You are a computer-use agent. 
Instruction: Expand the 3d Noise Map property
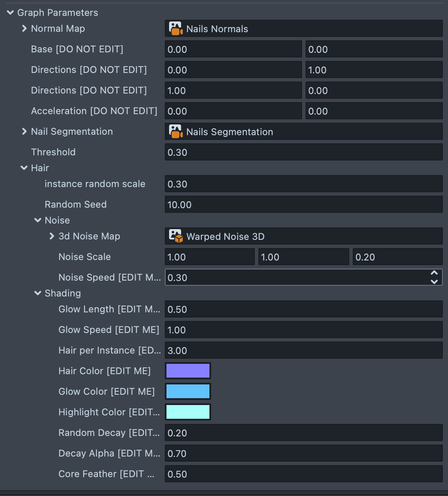(x=51, y=236)
